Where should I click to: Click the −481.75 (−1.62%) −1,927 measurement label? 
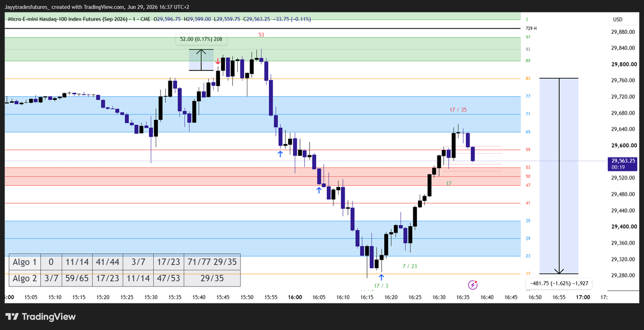point(559,283)
